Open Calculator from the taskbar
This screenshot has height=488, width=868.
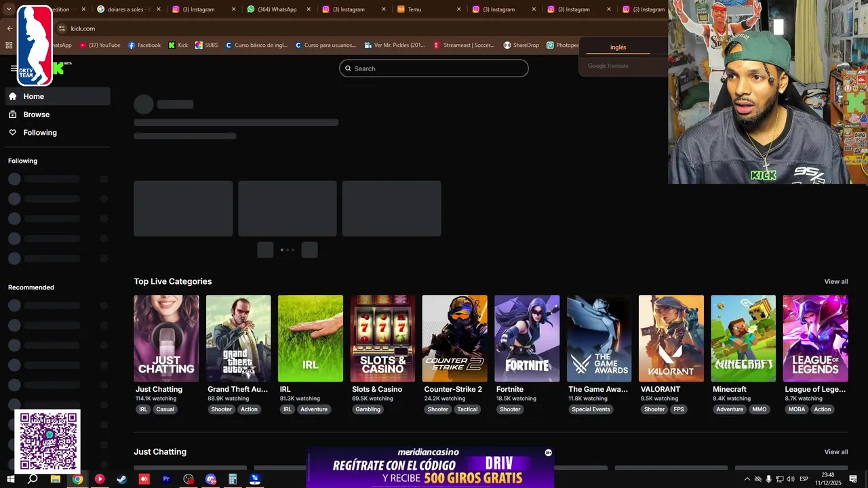tap(233, 479)
